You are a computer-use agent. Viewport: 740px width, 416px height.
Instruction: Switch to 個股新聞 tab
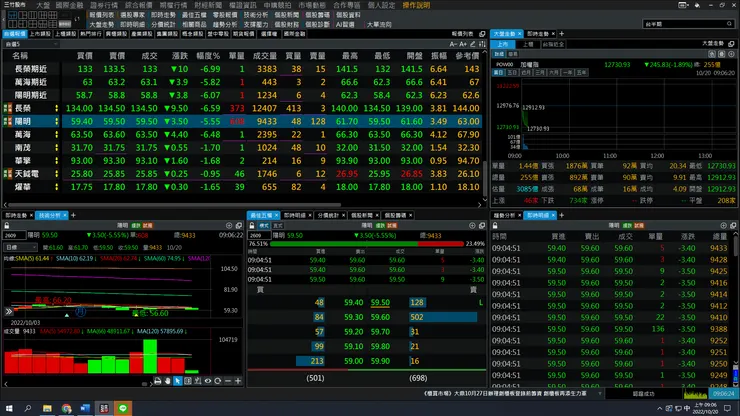tap(362, 215)
